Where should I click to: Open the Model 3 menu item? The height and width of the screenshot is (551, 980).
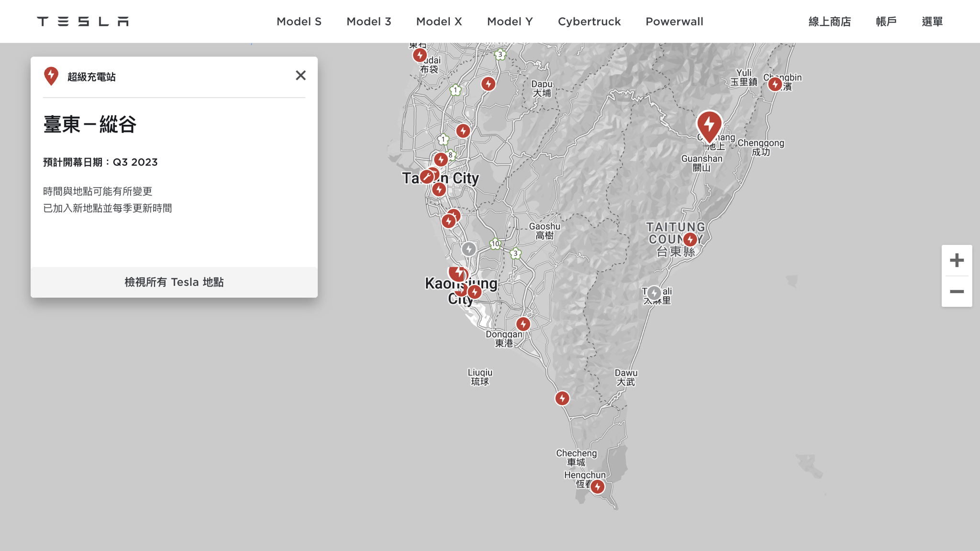click(369, 22)
